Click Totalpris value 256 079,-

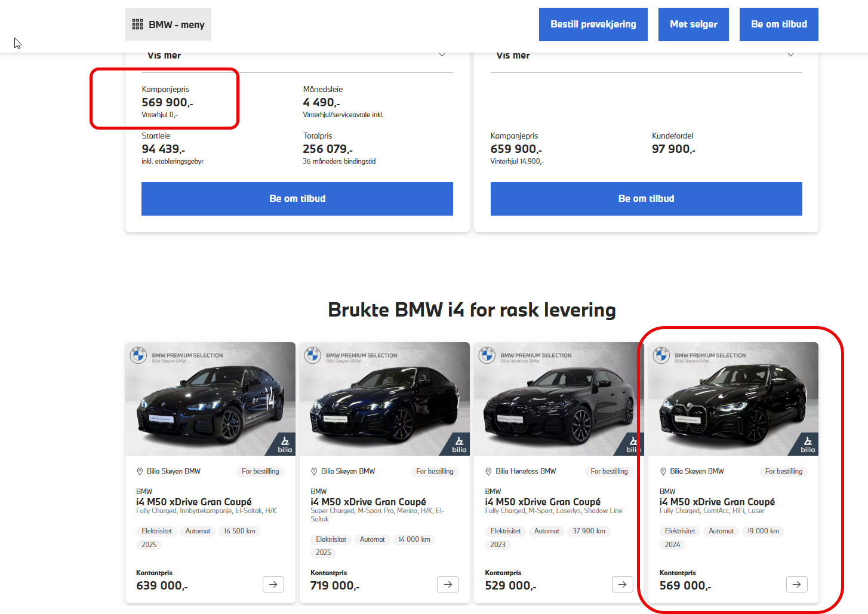(328, 149)
